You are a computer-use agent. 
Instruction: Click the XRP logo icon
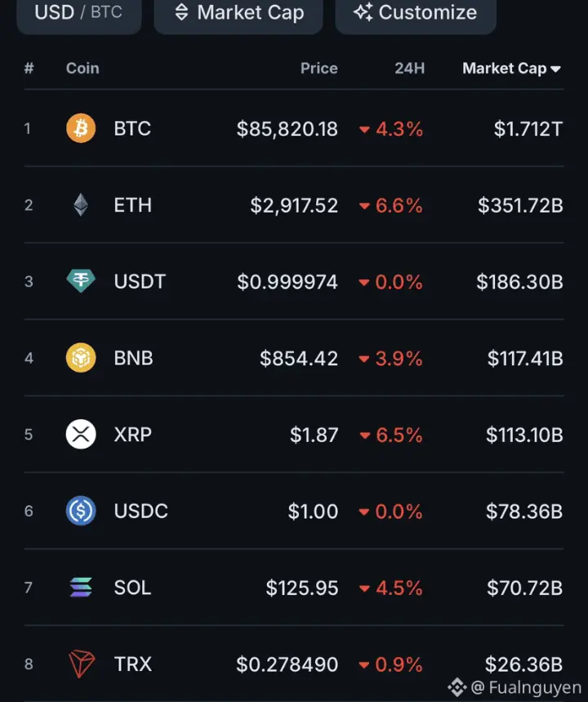(81, 434)
